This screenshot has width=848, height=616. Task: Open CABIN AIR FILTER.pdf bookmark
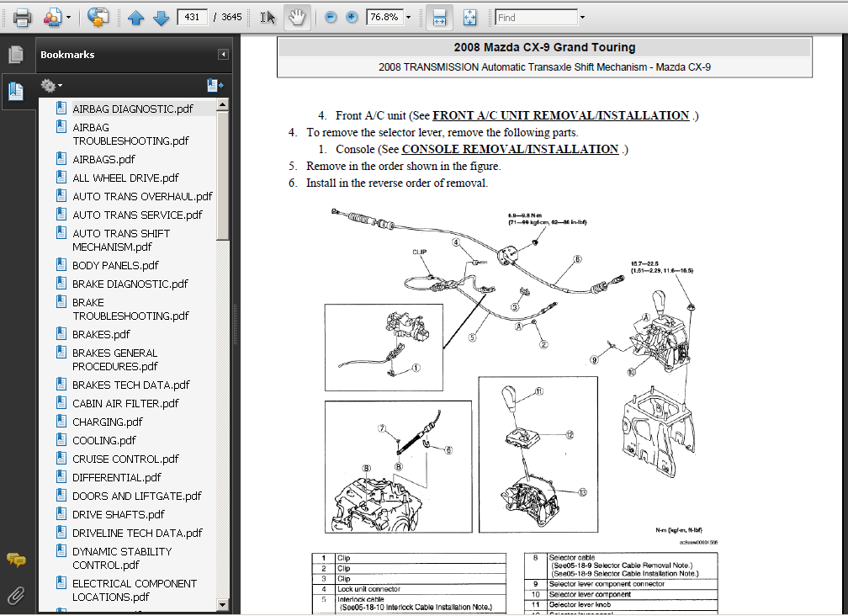125,403
